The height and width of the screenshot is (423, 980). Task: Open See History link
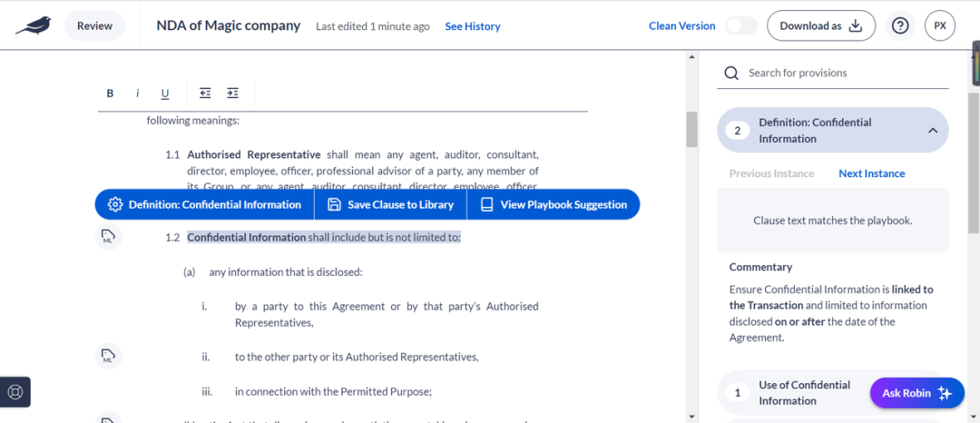point(473,26)
